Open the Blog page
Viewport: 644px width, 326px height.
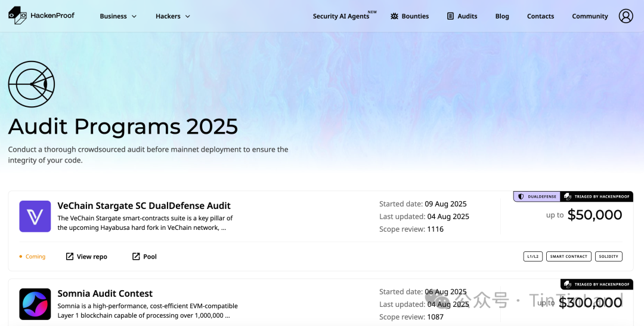click(x=502, y=16)
